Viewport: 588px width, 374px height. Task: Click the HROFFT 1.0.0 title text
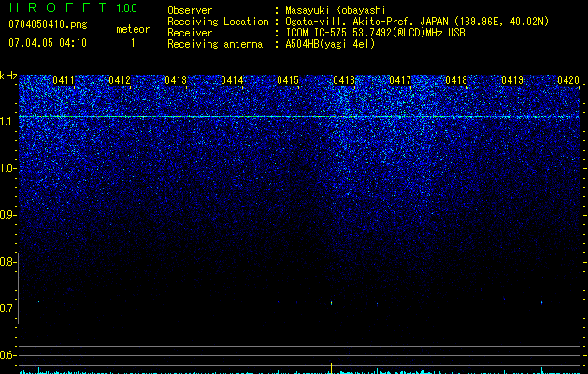click(x=73, y=7)
